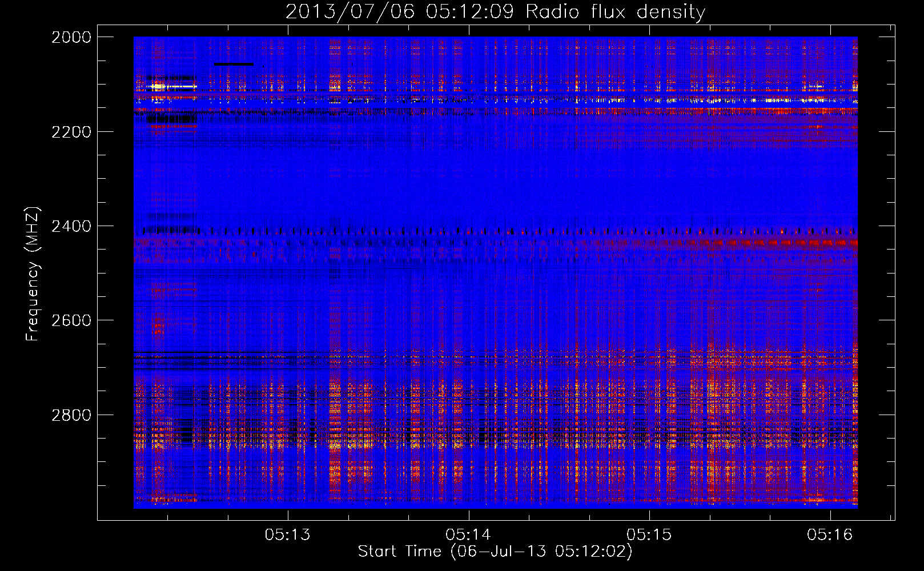Viewport: 924px width, 571px height.
Task: Select the 2800 frequency tick label
Action: (71, 415)
